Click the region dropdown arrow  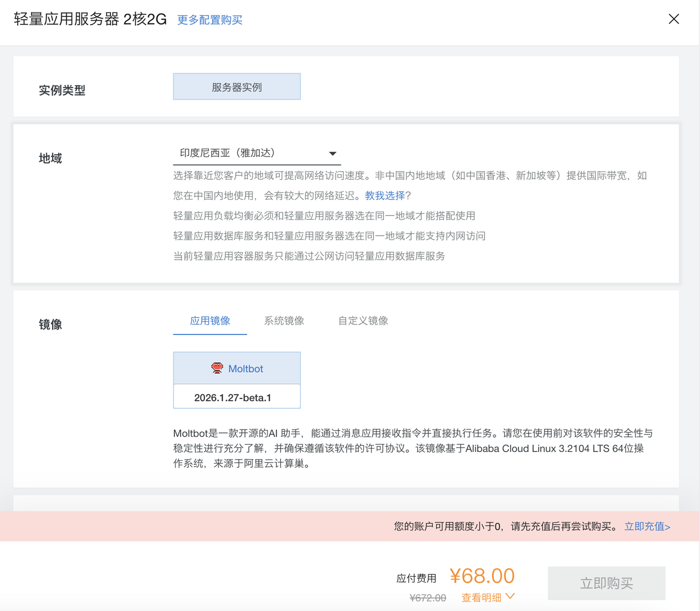point(332,154)
